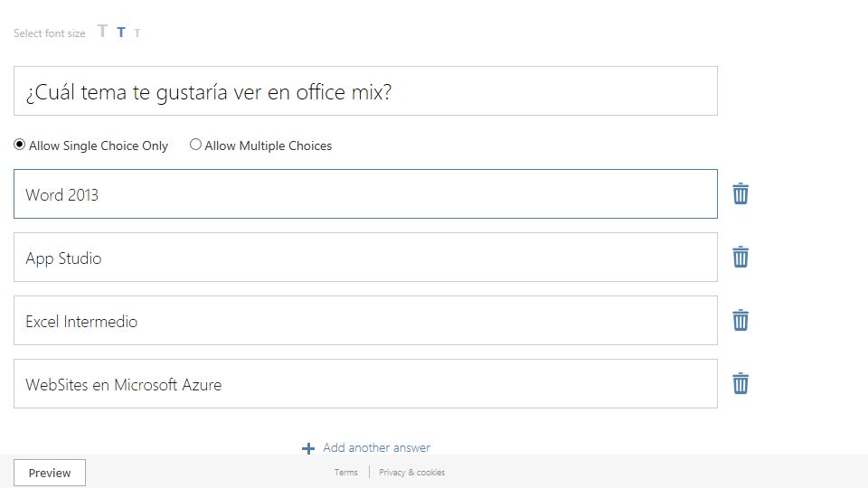This screenshot has width=868, height=488.
Task: Select the large font size T icon
Action: pyautogui.click(x=102, y=31)
